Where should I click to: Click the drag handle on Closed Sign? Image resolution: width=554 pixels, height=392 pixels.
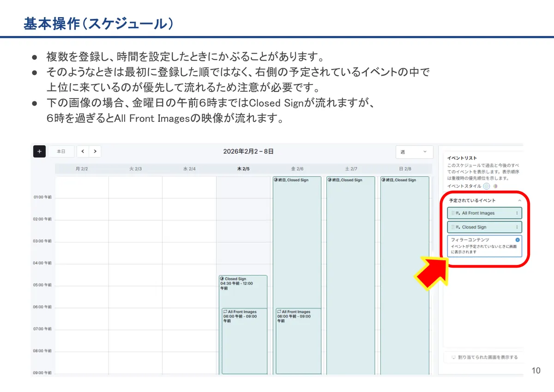pos(452,227)
